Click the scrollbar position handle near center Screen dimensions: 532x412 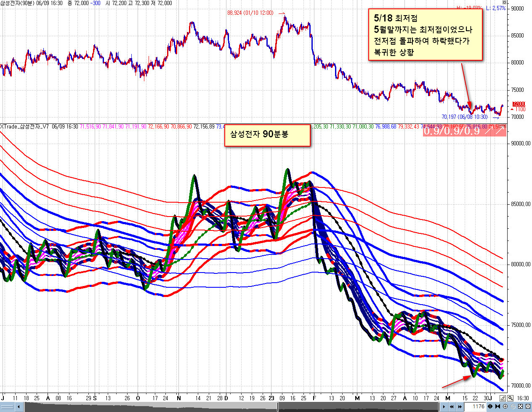pyautogui.click(x=278, y=407)
